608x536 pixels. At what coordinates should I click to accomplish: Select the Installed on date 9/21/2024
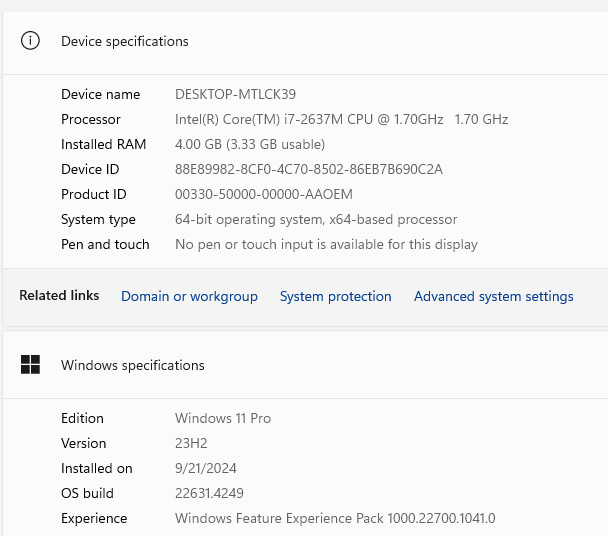click(206, 468)
